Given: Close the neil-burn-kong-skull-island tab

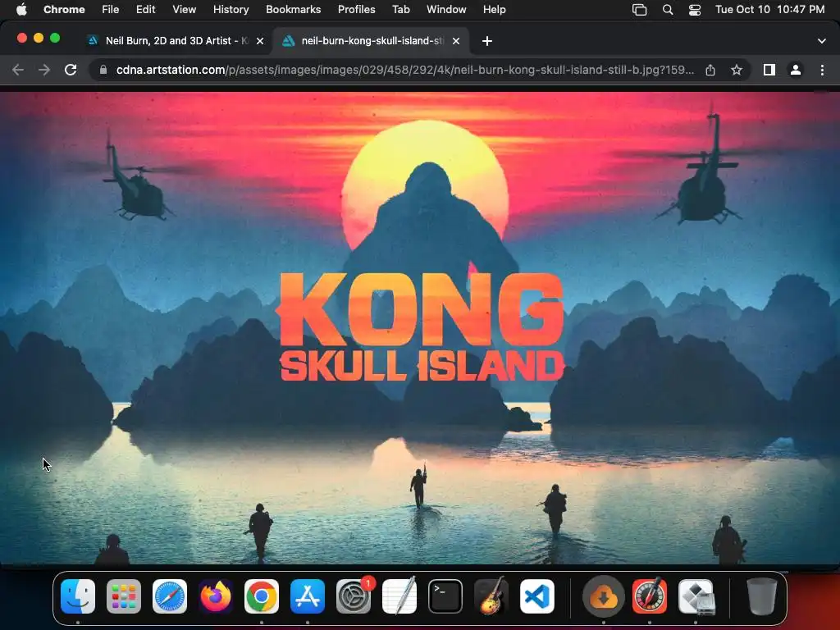Looking at the screenshot, I should click(456, 41).
